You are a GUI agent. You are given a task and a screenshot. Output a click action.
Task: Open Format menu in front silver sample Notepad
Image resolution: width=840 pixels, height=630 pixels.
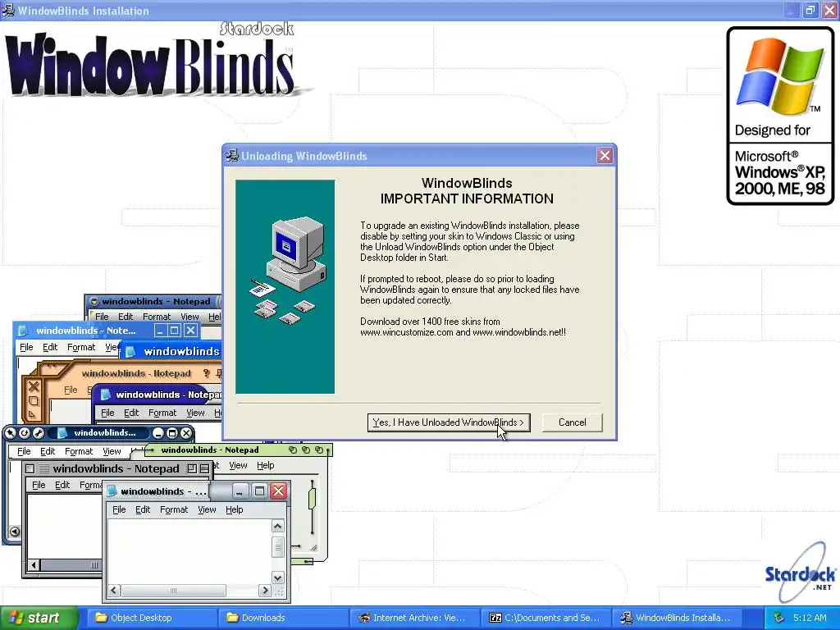tap(174, 509)
